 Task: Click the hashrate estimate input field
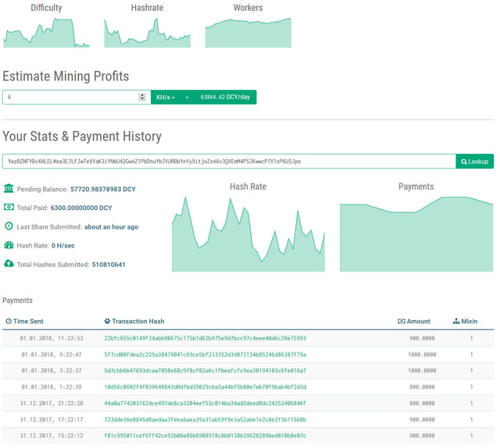[77, 98]
